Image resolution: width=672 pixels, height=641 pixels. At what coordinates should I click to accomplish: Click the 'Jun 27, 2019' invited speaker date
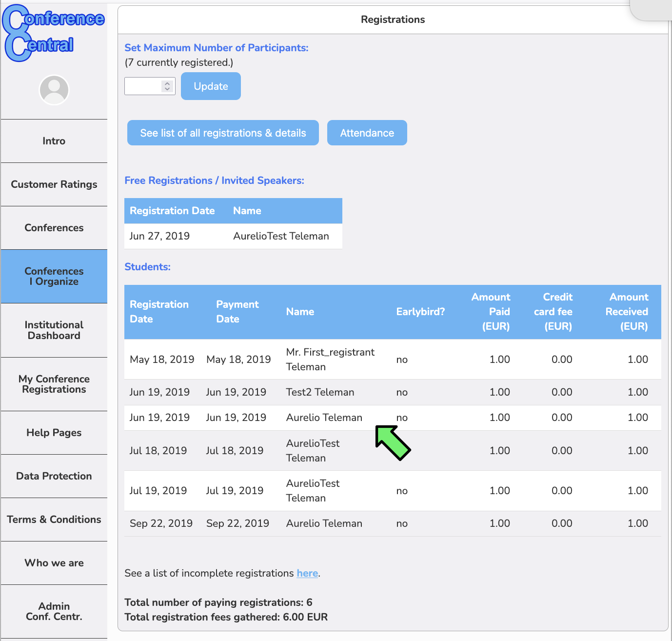(x=159, y=236)
